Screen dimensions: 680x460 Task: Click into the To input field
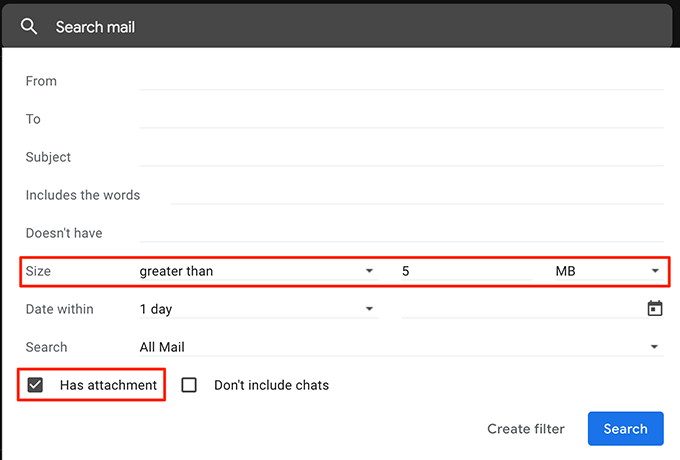pos(400,119)
